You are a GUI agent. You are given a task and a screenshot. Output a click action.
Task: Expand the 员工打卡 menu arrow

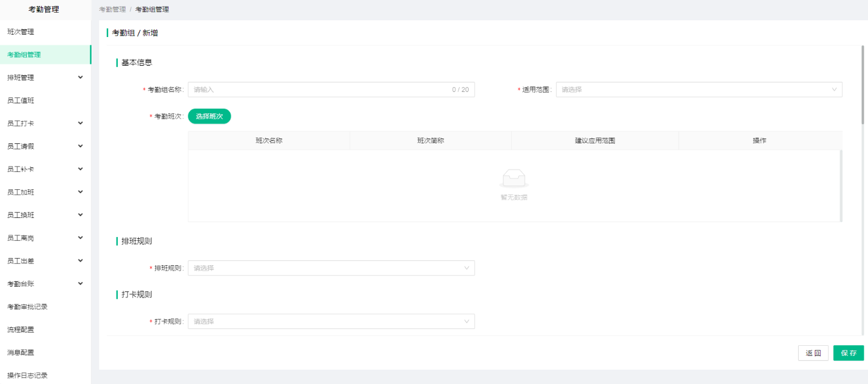pos(80,123)
